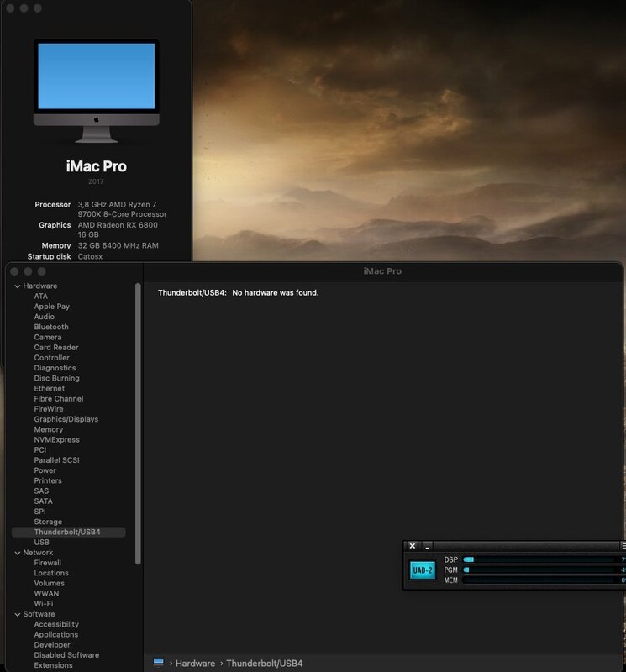Collapse the Network section chevron
The width and height of the screenshot is (626, 672).
pyautogui.click(x=18, y=553)
